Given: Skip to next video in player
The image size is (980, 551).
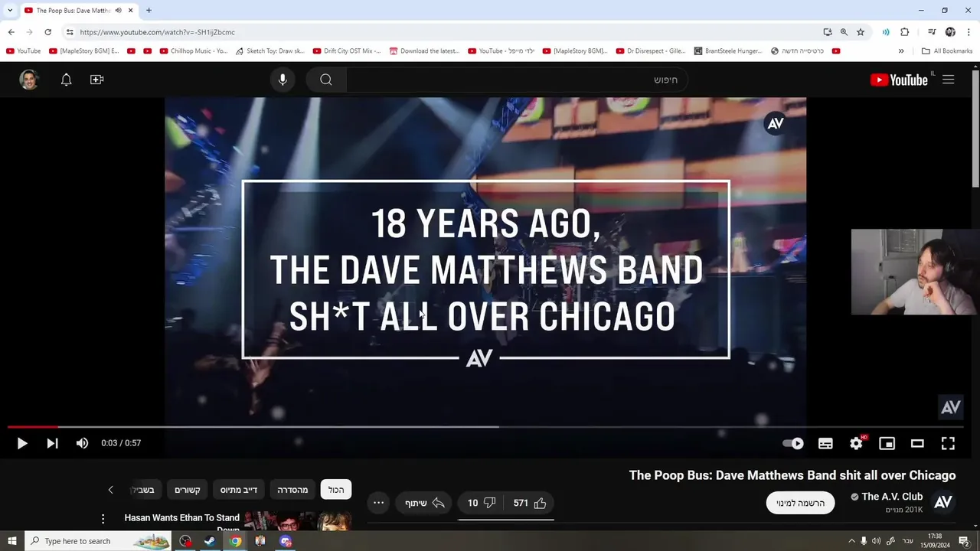Looking at the screenshot, I should click(x=52, y=443).
